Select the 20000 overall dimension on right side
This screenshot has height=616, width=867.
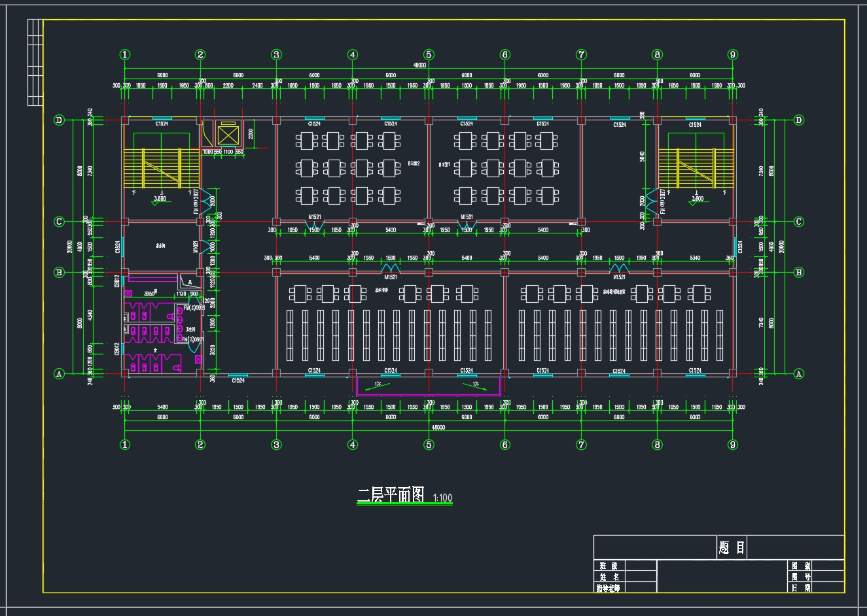point(782,247)
